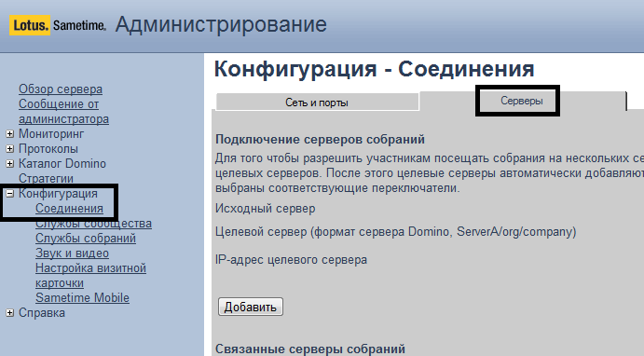Click the Конфигурация - Соединения heading
The width and height of the screenshot is (644, 356).
coord(374,69)
